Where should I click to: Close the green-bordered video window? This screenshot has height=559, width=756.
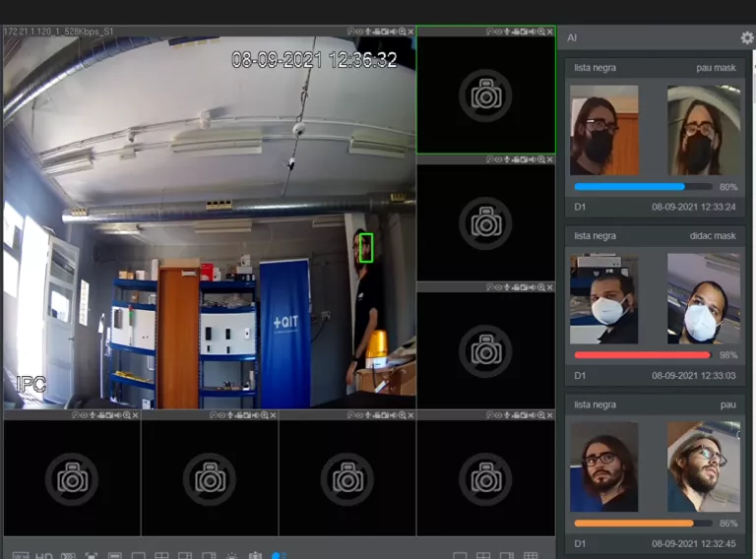(549, 31)
